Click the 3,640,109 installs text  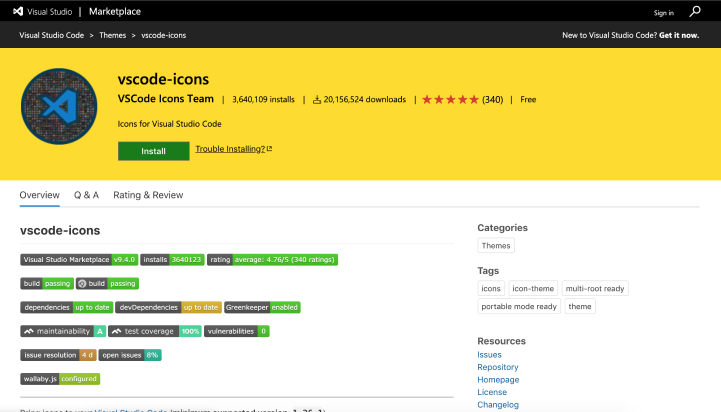263,99
